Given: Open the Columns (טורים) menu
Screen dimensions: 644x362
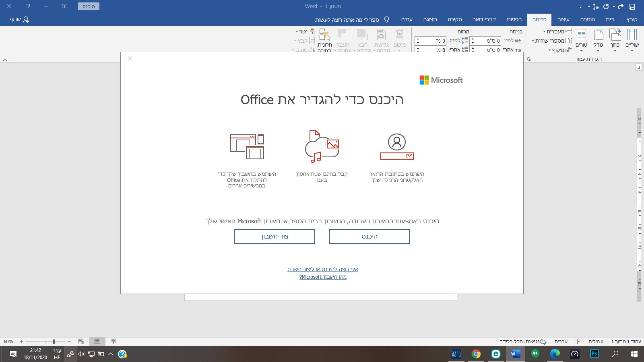Looking at the screenshot, I should point(581,39).
